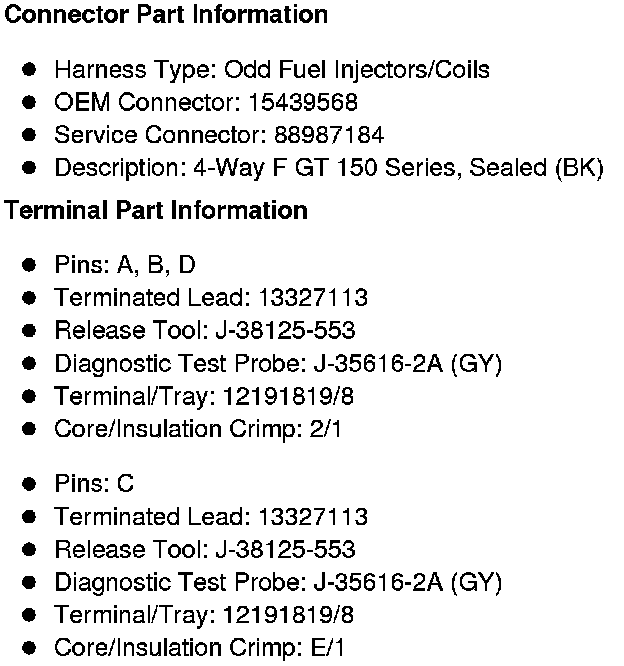The width and height of the screenshot is (624, 666).
Task: Select the 4-Way F GT 150 Series description
Action: pyautogui.click(x=329, y=168)
